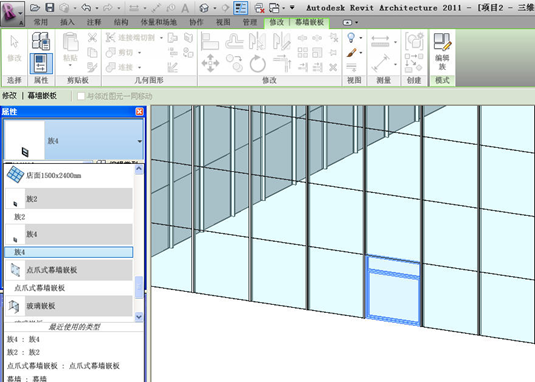The image size is (535, 382).
Task: Open the 视图 ribbon tab
Action: coord(223,22)
